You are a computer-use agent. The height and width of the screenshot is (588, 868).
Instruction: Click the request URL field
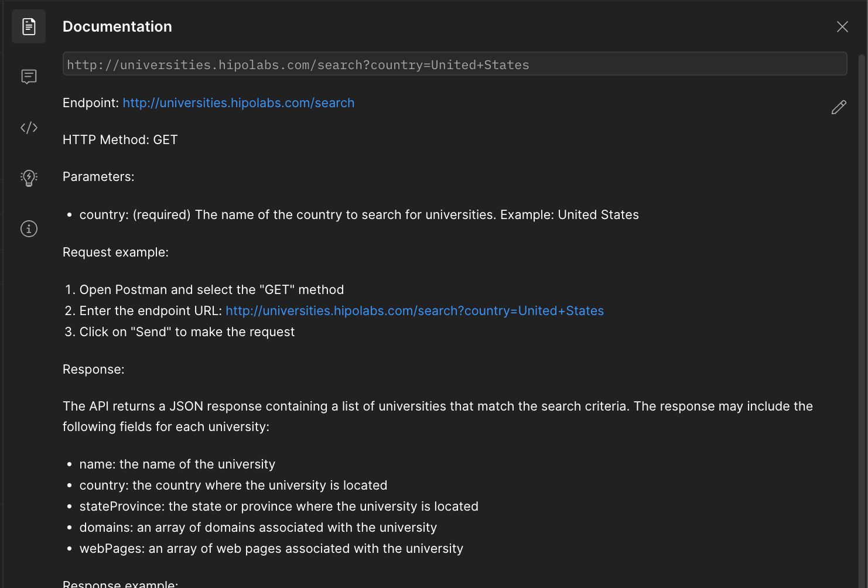tap(454, 64)
